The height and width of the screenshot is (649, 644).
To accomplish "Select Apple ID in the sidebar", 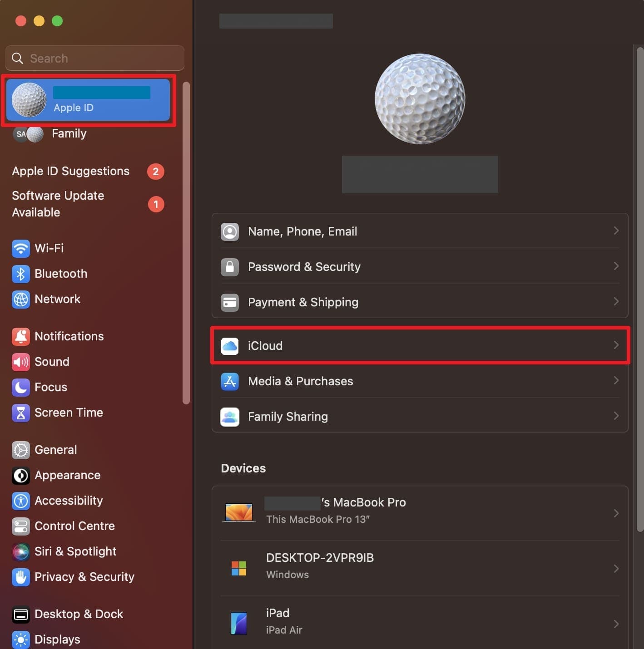I will tap(88, 100).
